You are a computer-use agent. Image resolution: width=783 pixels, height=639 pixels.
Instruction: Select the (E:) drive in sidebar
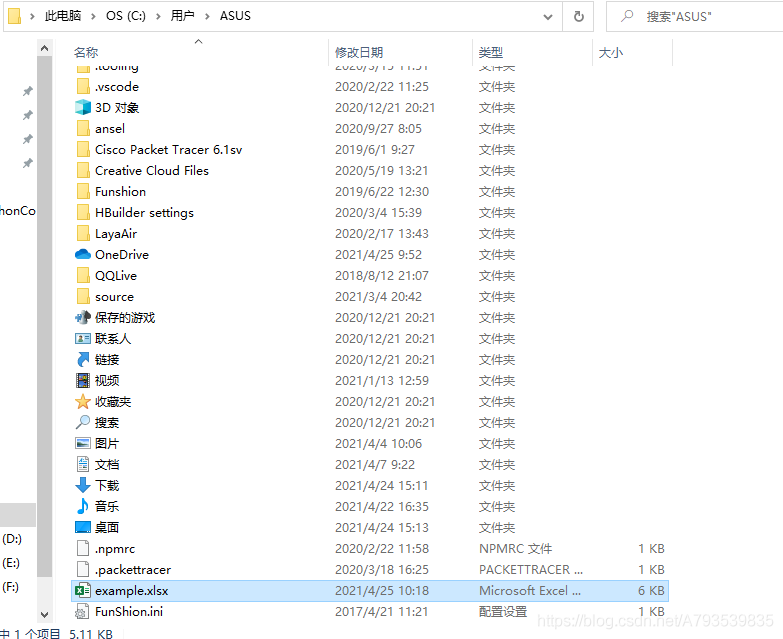click(x=11, y=563)
